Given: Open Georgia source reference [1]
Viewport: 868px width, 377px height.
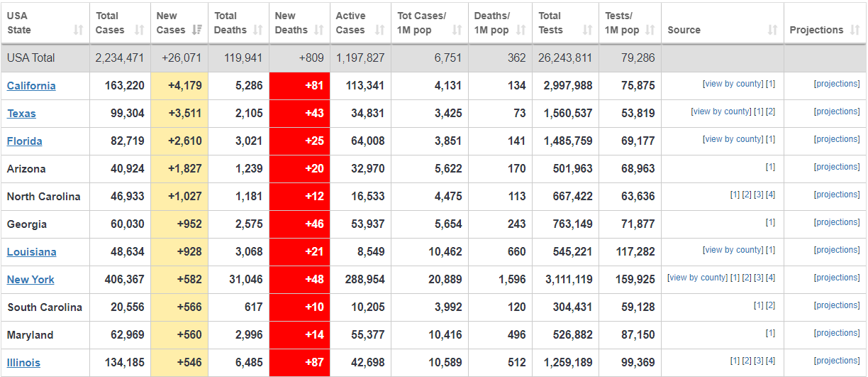Looking at the screenshot, I should pyautogui.click(x=771, y=222).
